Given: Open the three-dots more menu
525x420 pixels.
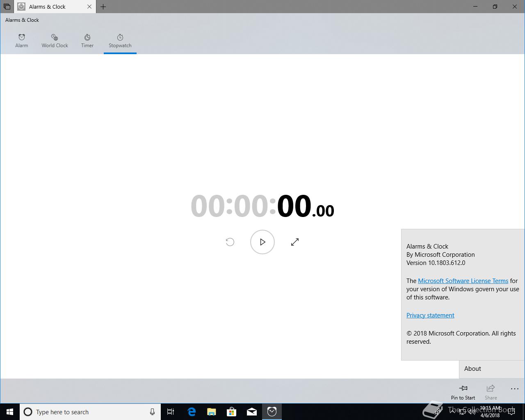Looking at the screenshot, I should pyautogui.click(x=514, y=389).
